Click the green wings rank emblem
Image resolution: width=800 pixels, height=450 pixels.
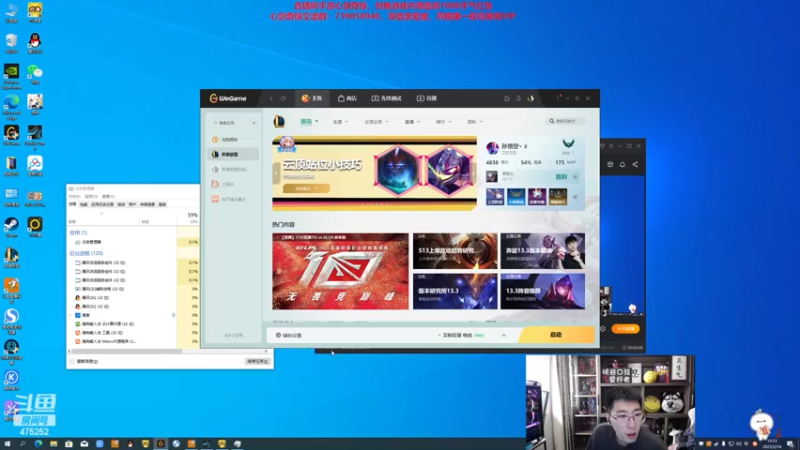tap(568, 144)
